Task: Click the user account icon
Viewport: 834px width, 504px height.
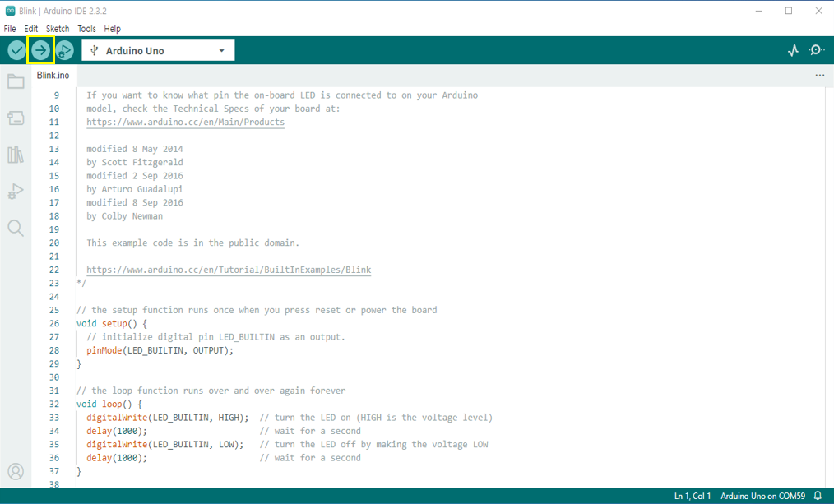Action: [16, 471]
